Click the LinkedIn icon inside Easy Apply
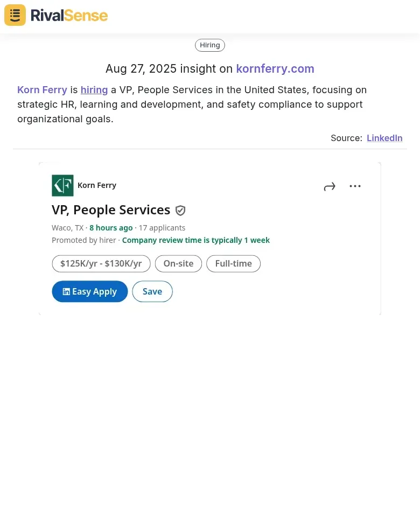 66,291
